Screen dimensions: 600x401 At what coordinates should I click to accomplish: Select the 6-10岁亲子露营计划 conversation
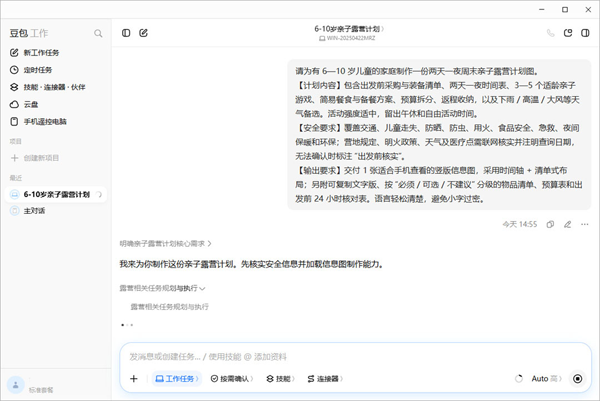coord(56,194)
